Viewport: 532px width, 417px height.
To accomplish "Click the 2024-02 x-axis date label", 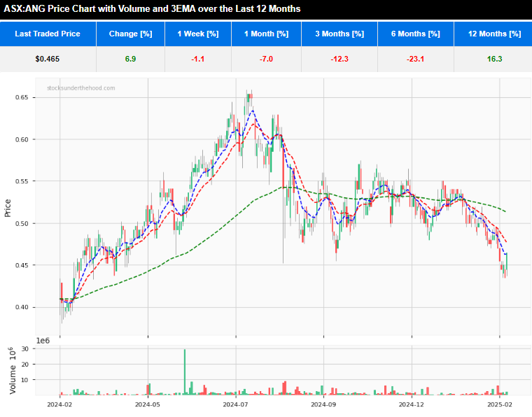I will click(x=59, y=404).
